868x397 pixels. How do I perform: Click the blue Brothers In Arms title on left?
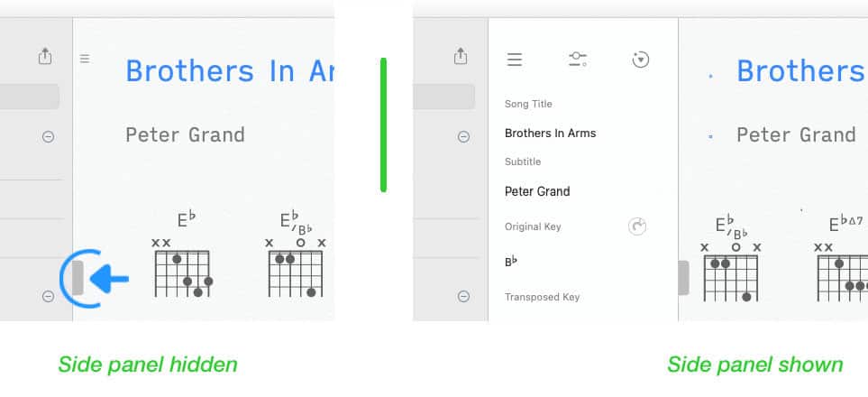230,71
